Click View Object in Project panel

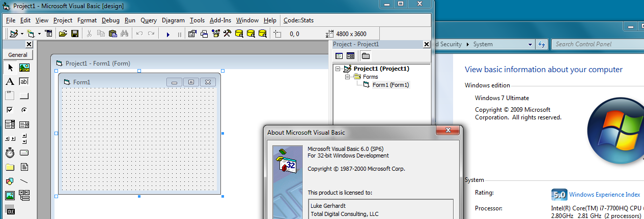pyautogui.click(x=350, y=55)
